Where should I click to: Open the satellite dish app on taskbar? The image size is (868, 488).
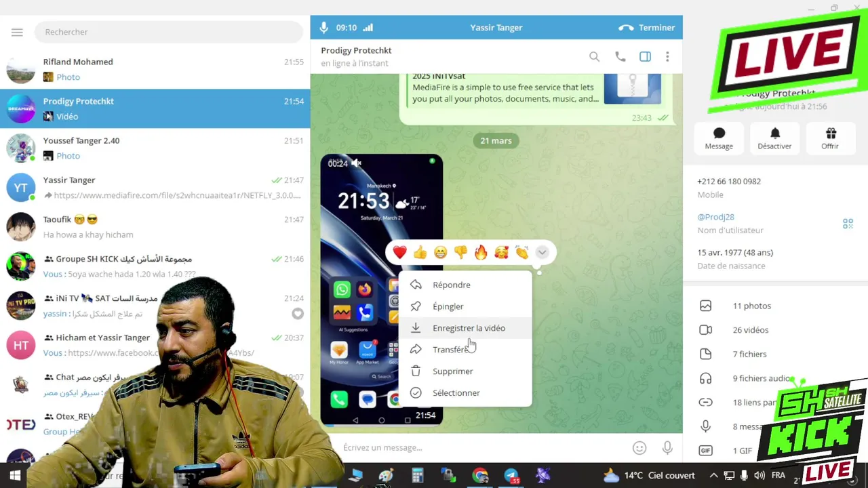[x=542, y=476]
